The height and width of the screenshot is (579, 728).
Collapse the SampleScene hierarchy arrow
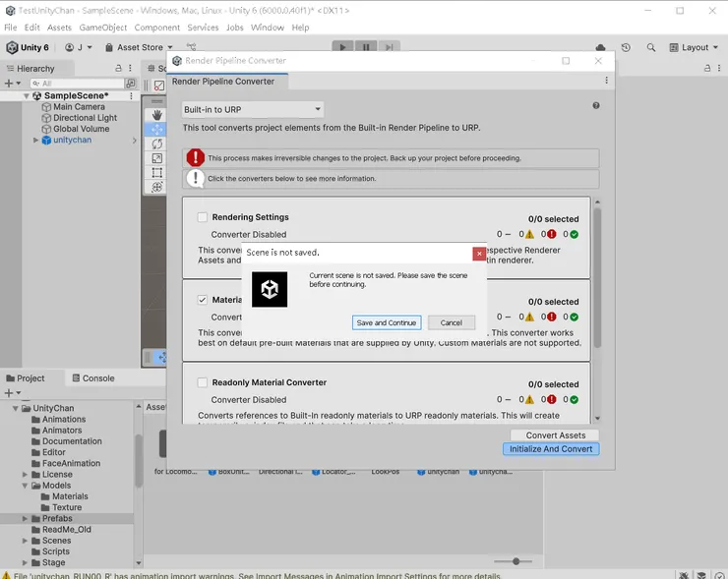(x=27, y=96)
